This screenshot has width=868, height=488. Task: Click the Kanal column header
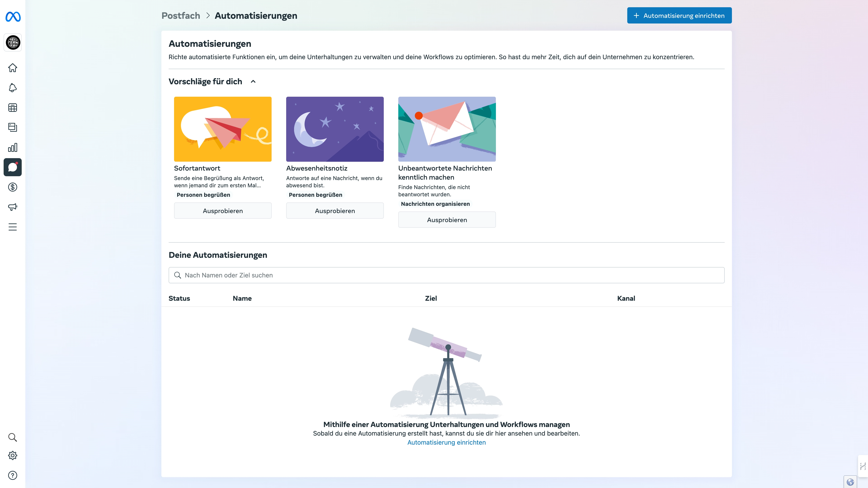click(x=626, y=298)
